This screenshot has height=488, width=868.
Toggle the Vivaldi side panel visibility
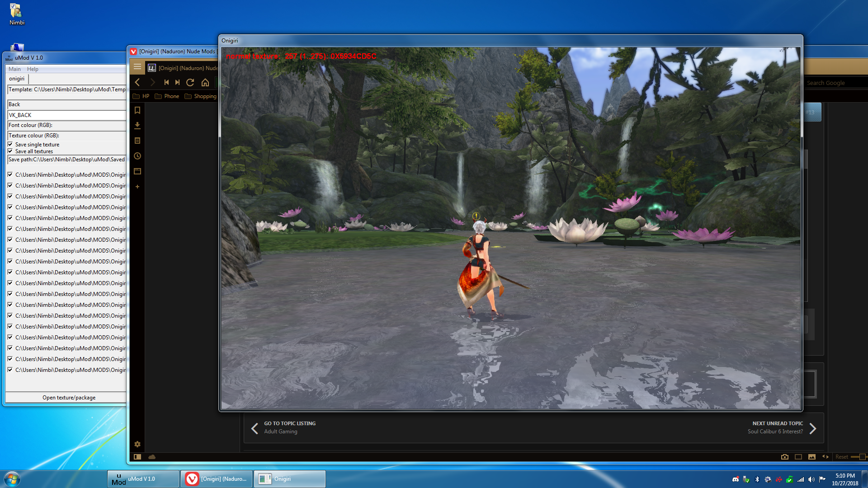pyautogui.click(x=137, y=457)
